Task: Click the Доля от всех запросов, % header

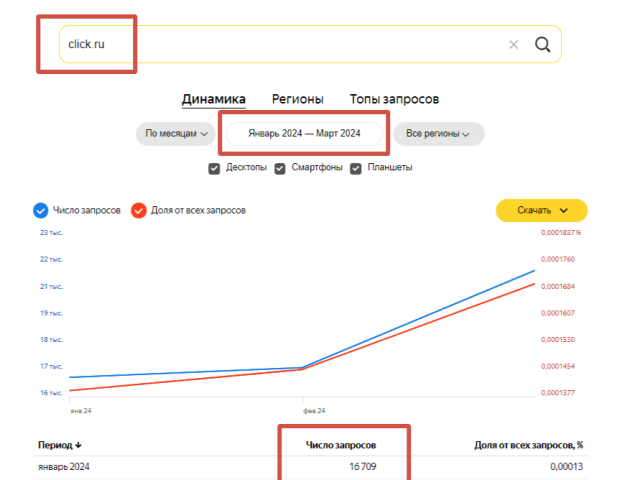Action: point(528,445)
